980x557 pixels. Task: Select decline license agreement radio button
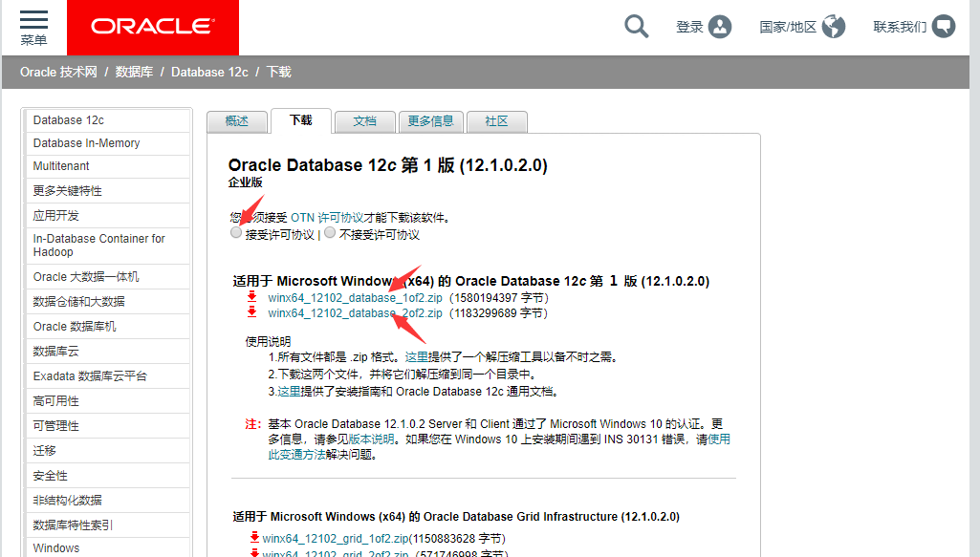point(330,233)
